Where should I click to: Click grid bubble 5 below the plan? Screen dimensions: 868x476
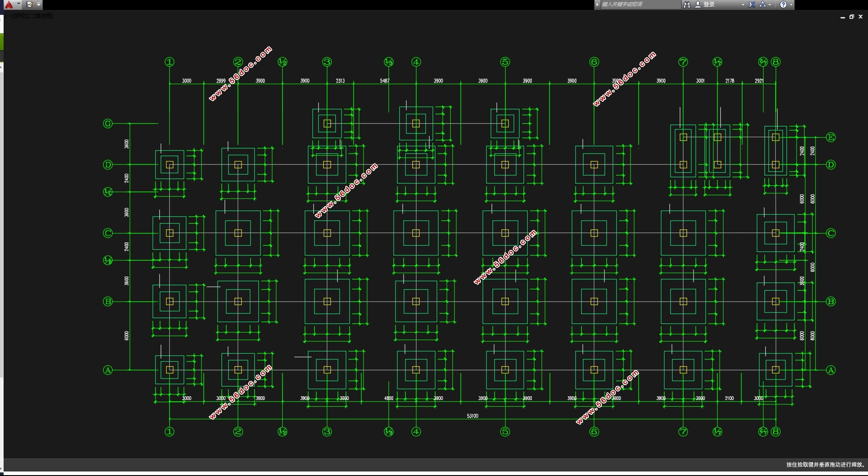(x=505, y=431)
